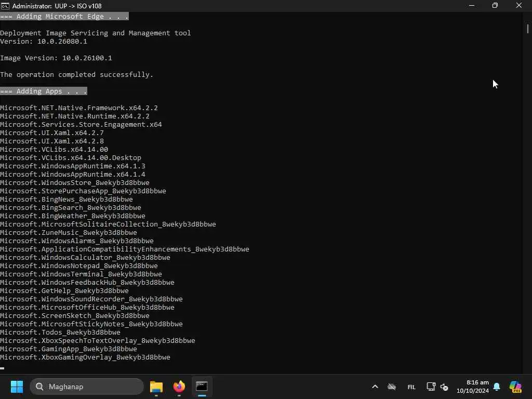Click Microsoft.VCLibs.x64.14.00.Desktop line
This screenshot has height=399, width=532.
click(71, 158)
